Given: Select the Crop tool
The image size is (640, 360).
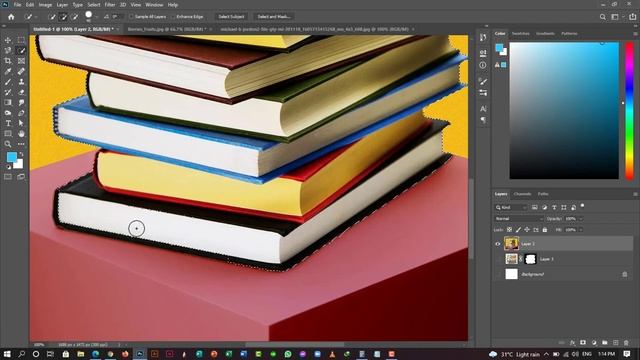Looking at the screenshot, I should point(8,61).
